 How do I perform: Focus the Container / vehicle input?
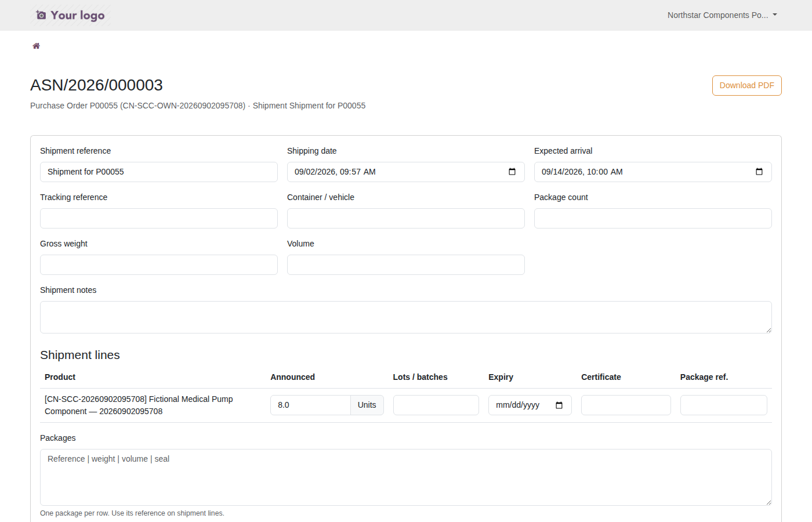click(406, 218)
